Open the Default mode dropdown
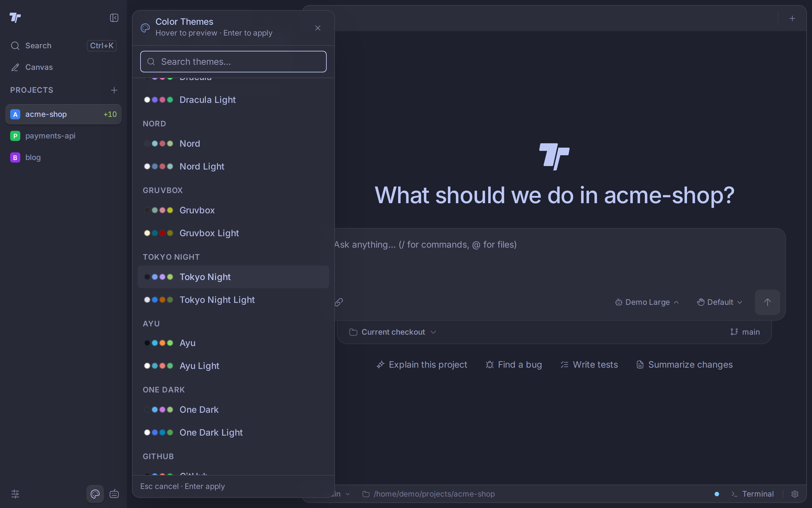812x508 pixels. click(x=719, y=302)
